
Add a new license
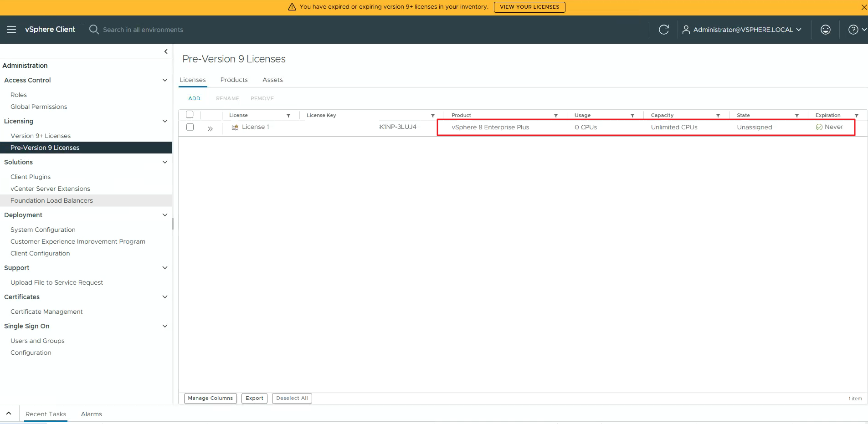[195, 98]
